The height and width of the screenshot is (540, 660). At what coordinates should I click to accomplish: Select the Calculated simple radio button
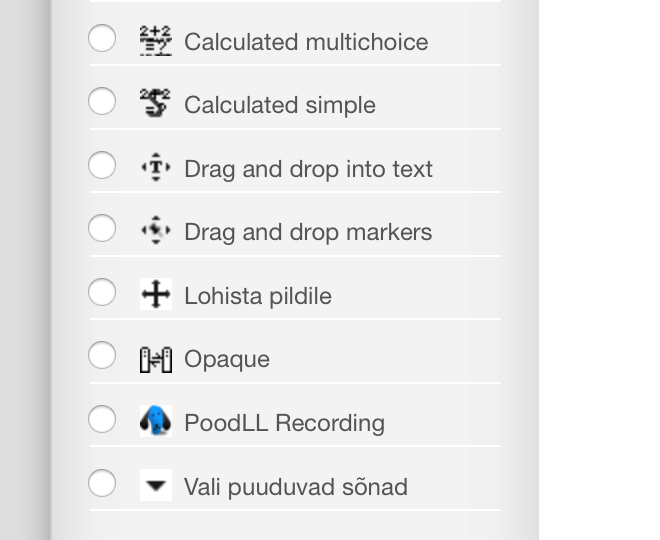click(102, 101)
